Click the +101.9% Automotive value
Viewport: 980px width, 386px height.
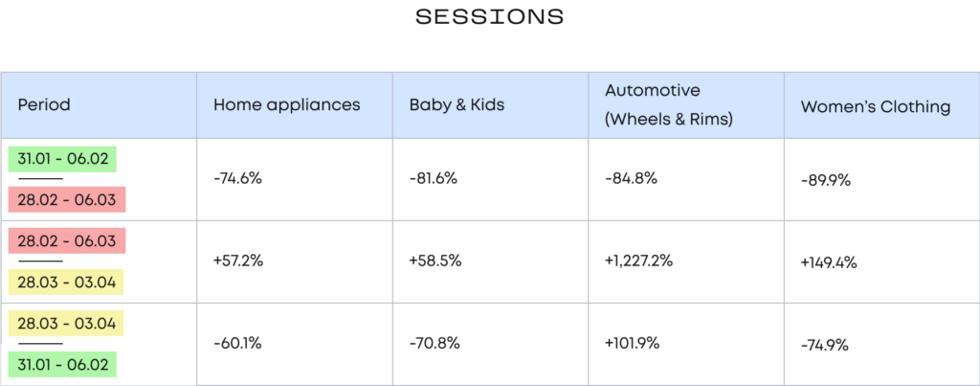pos(633,344)
